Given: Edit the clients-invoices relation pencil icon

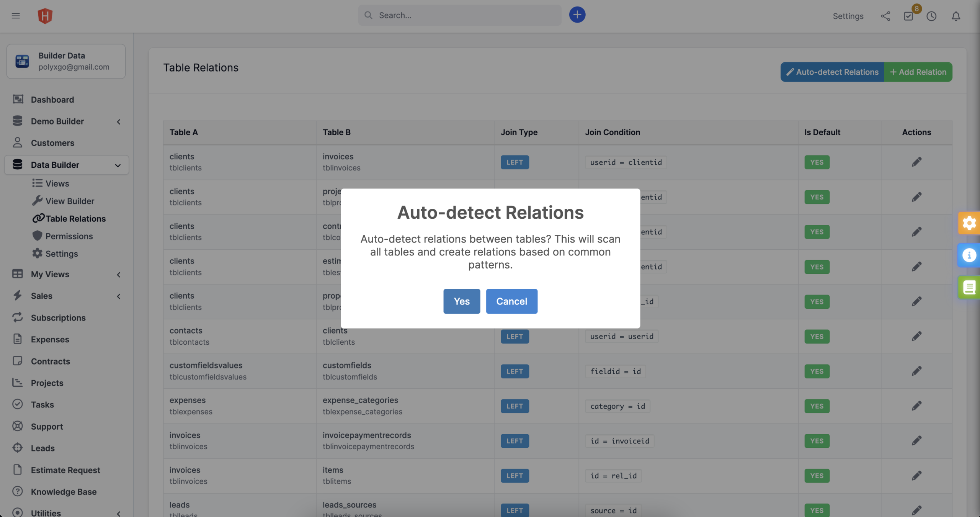Looking at the screenshot, I should (x=916, y=162).
